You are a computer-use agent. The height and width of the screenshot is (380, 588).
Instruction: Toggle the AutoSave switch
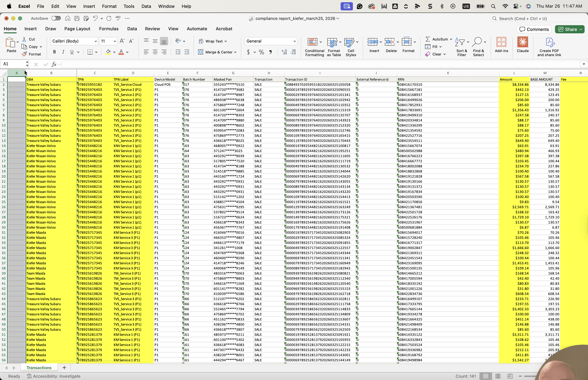pyautogui.click(x=56, y=18)
